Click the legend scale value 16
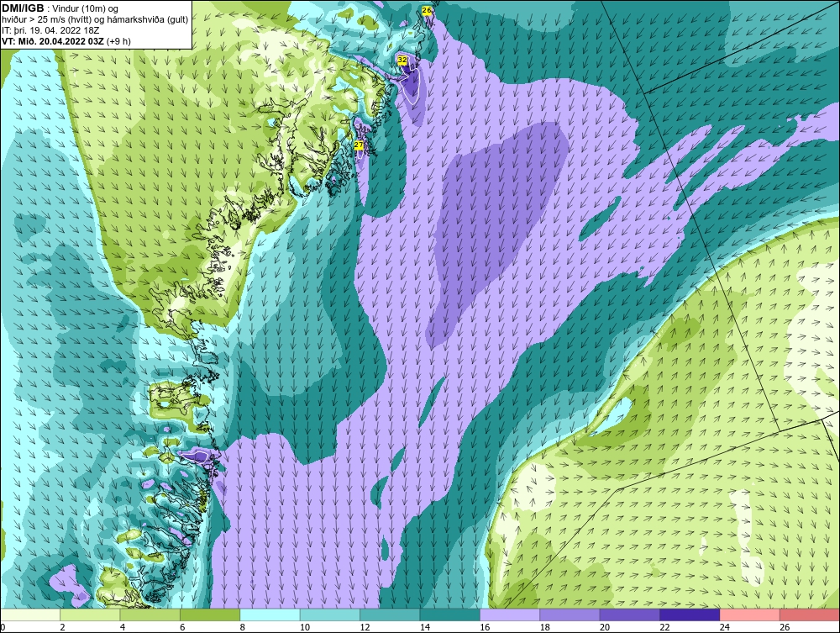Screen dimensions: 840x633 click(x=485, y=627)
